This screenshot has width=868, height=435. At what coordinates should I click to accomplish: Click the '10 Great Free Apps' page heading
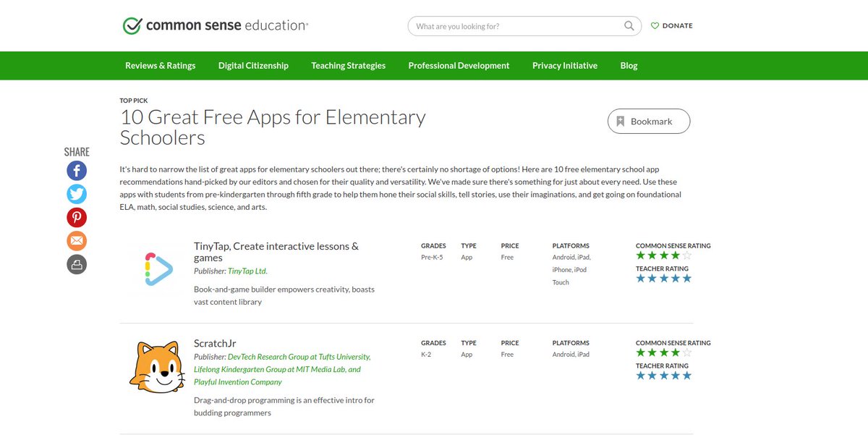coord(273,127)
